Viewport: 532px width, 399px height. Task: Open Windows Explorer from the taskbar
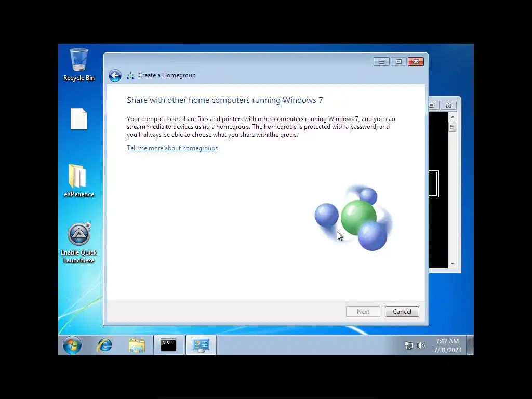pos(137,345)
